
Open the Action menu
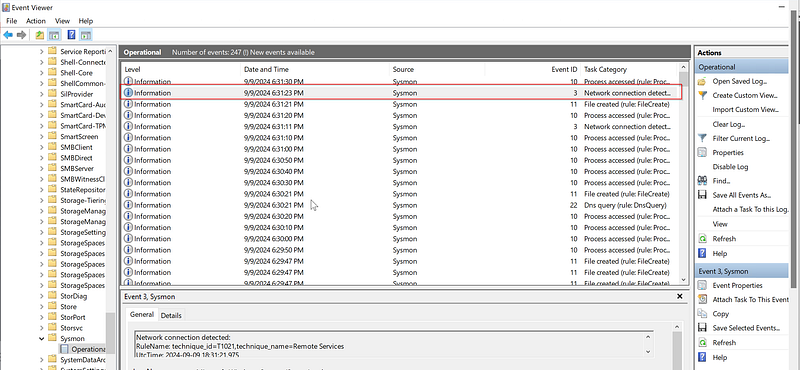coord(36,21)
